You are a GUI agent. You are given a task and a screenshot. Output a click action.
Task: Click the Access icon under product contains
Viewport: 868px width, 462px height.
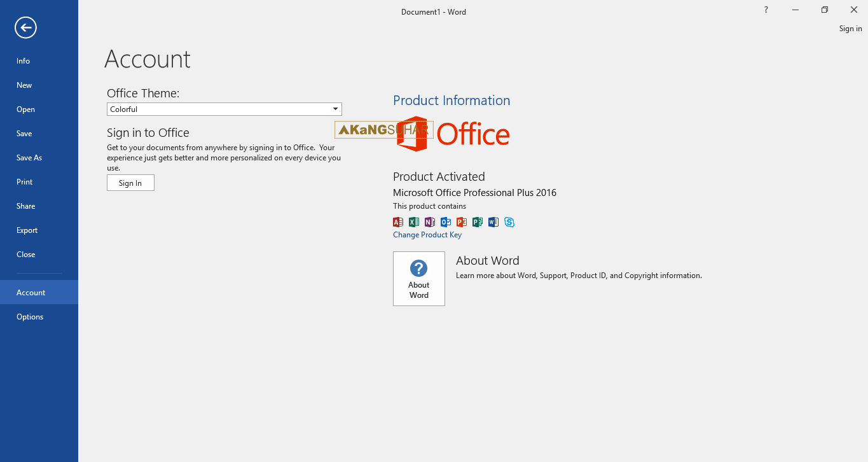397,222
